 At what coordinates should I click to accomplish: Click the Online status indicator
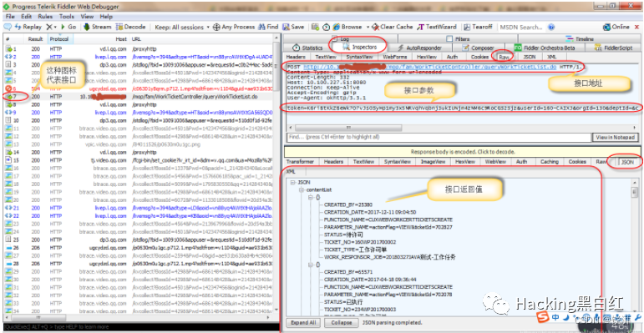(616, 27)
